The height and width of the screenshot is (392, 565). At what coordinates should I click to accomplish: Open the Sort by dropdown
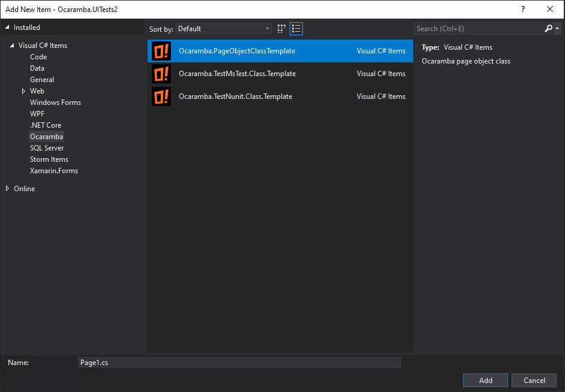(x=224, y=29)
